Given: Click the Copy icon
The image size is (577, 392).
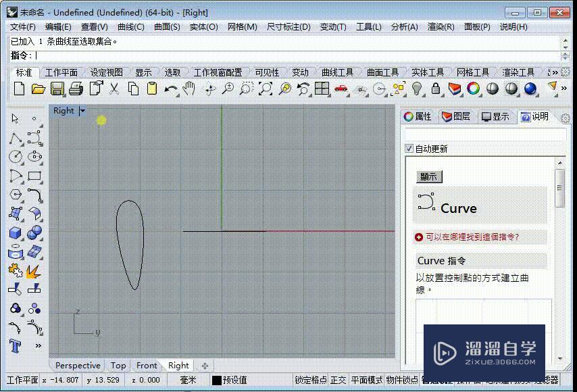Looking at the screenshot, I should [133, 89].
